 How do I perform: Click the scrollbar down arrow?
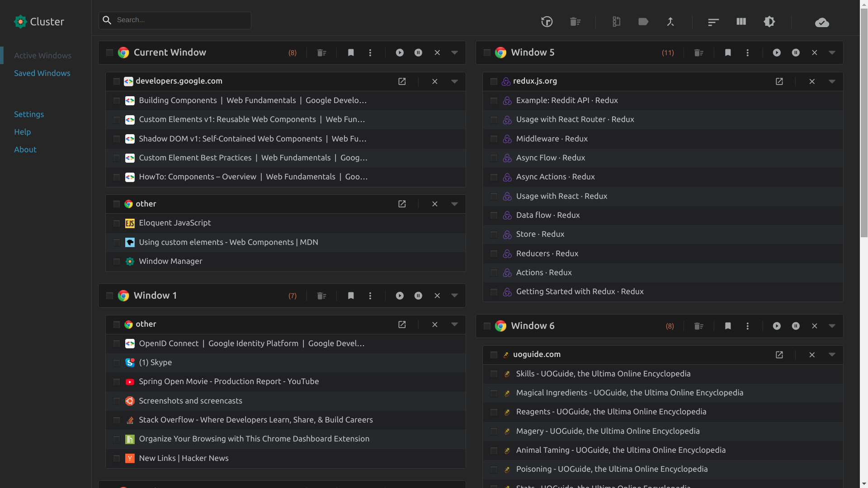tap(864, 484)
